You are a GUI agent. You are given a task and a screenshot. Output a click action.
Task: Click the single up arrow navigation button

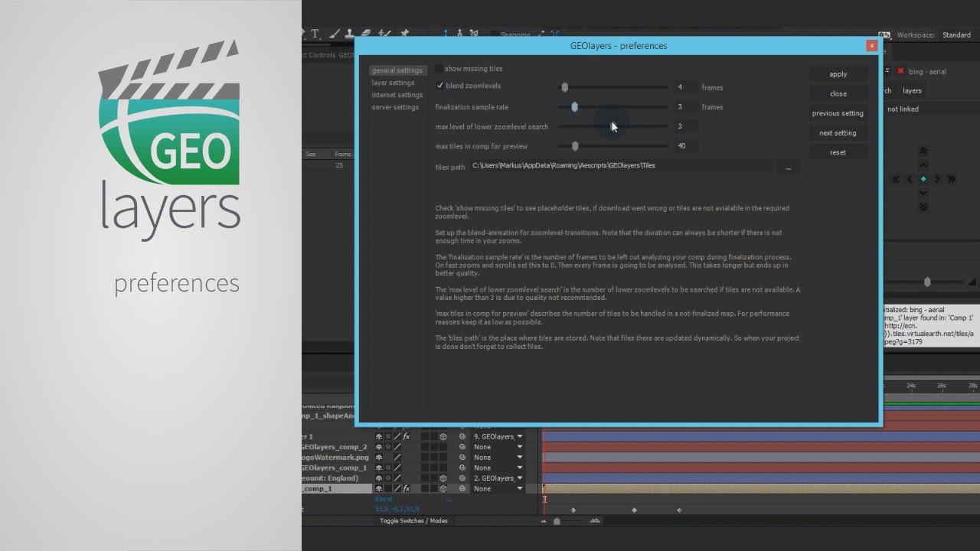pyautogui.click(x=923, y=165)
